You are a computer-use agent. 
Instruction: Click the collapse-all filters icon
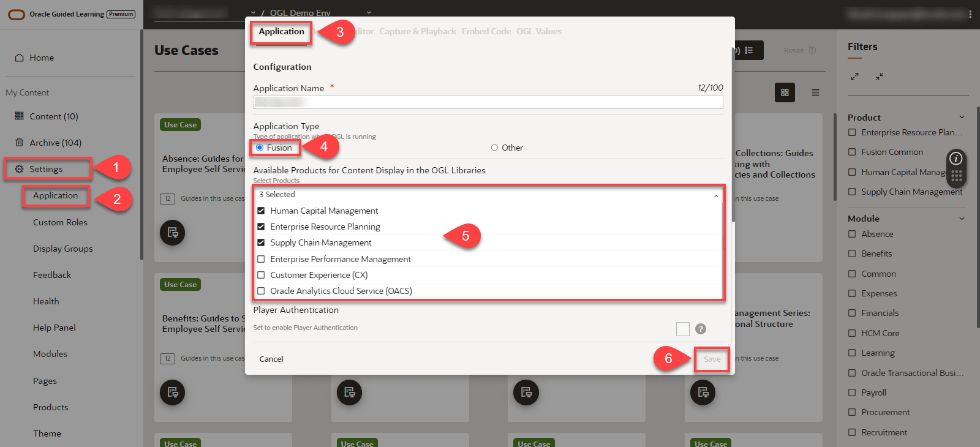point(879,77)
